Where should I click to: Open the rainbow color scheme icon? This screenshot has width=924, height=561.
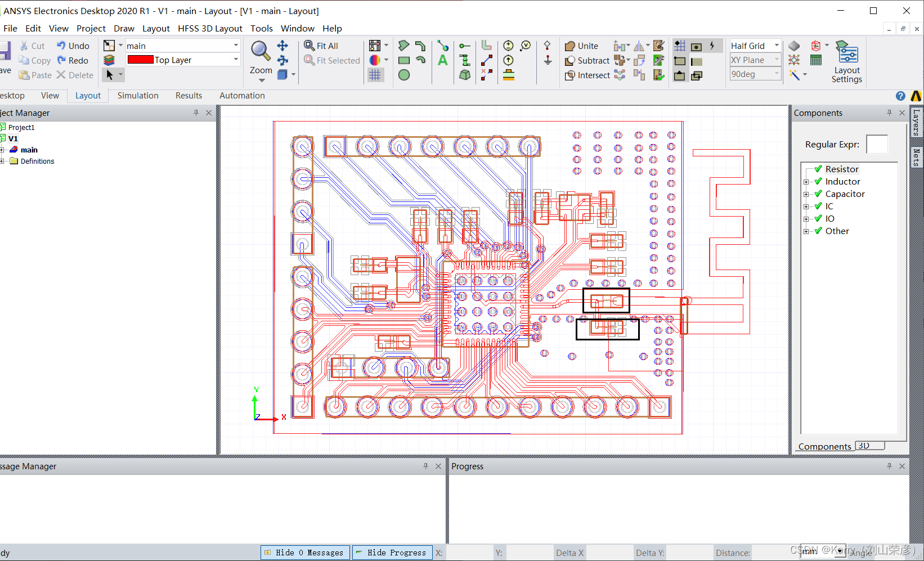click(x=375, y=60)
